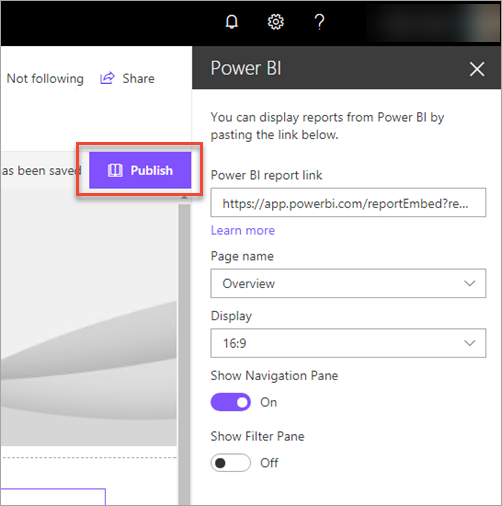502x506 pixels.
Task: Open the notifications bell
Action: pos(232,22)
